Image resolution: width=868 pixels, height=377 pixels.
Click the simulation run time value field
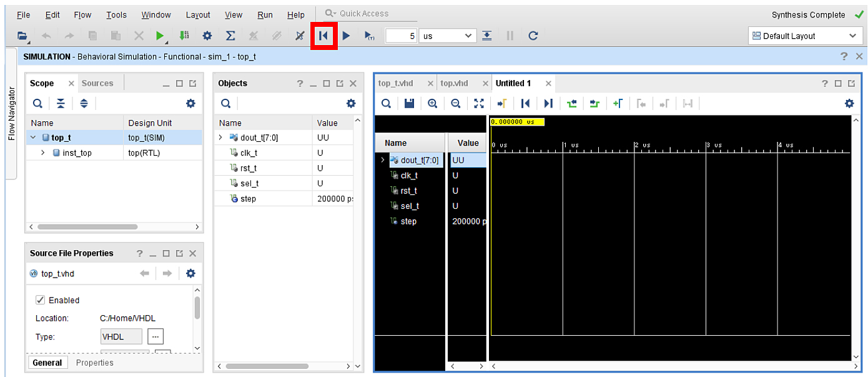tap(401, 36)
